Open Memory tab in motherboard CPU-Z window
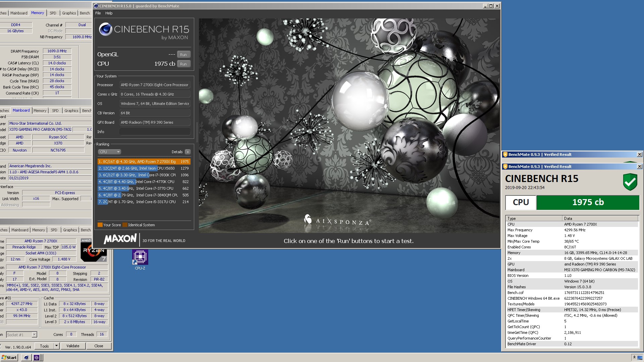Screen dimensions: 644x362 40,111
